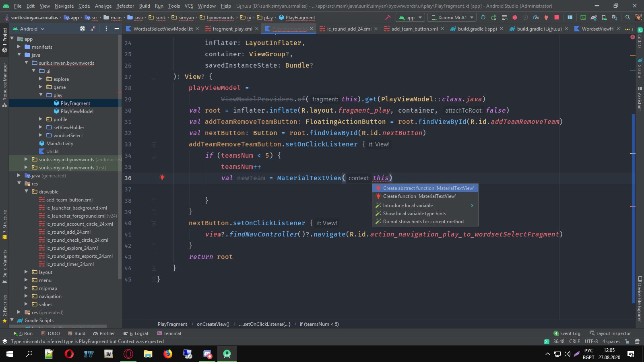Toggle the Profiler tool window
Image resolution: width=644 pixels, height=362 pixels.
[104, 333]
